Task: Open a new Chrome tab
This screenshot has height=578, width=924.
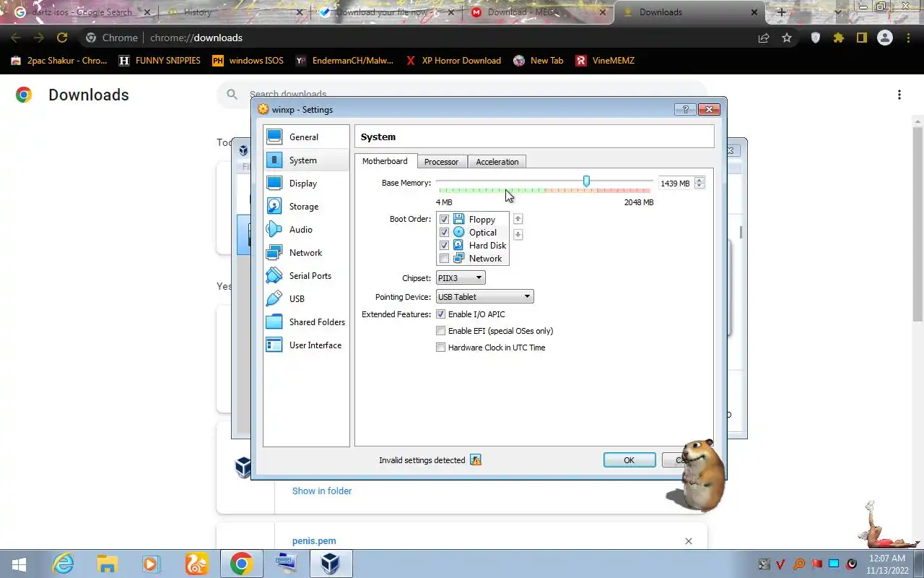Action: pyautogui.click(x=781, y=12)
